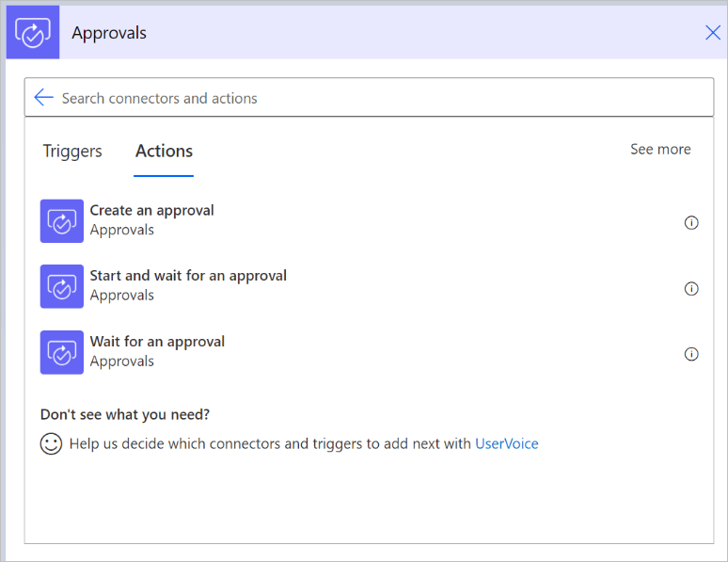This screenshot has height=562, width=728.
Task: Open the UserVoice link
Action: pos(507,444)
